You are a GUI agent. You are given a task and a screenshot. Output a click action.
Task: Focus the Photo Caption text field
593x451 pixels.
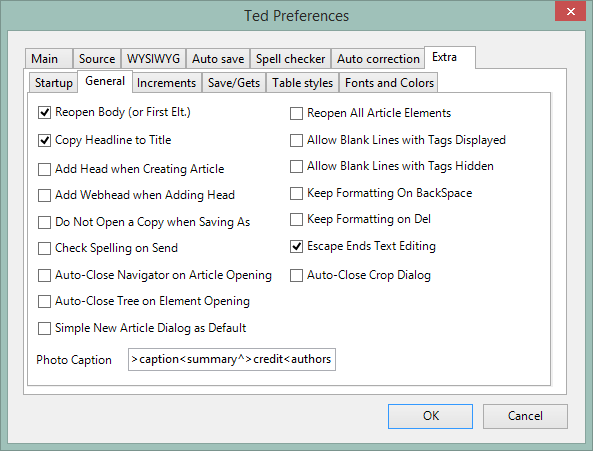[232, 360]
